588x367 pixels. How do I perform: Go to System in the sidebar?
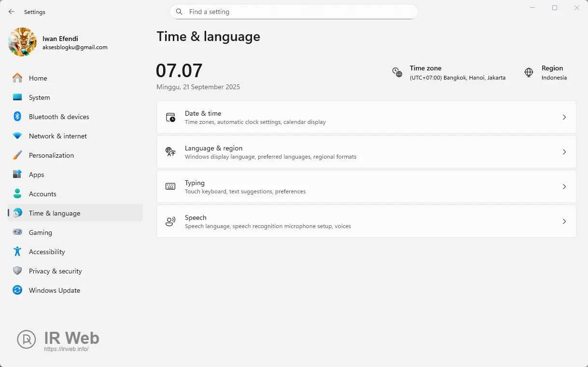click(x=39, y=97)
